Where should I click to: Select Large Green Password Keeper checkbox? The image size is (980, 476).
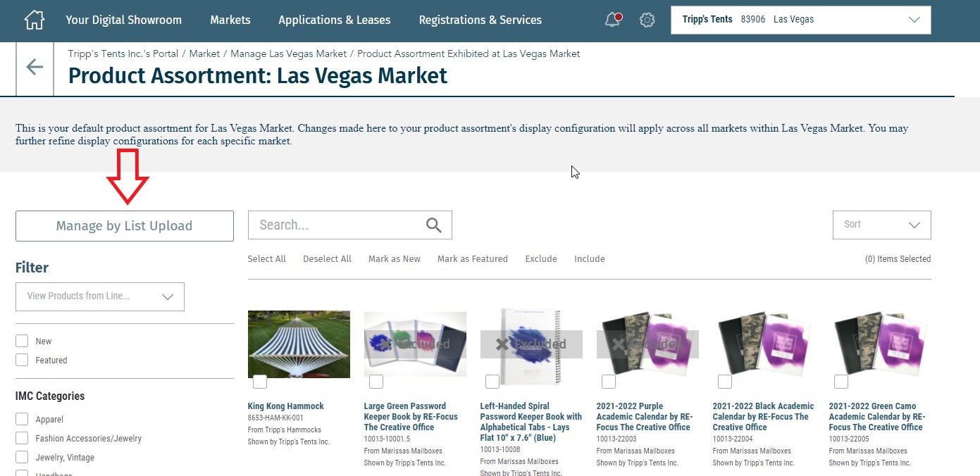click(376, 382)
